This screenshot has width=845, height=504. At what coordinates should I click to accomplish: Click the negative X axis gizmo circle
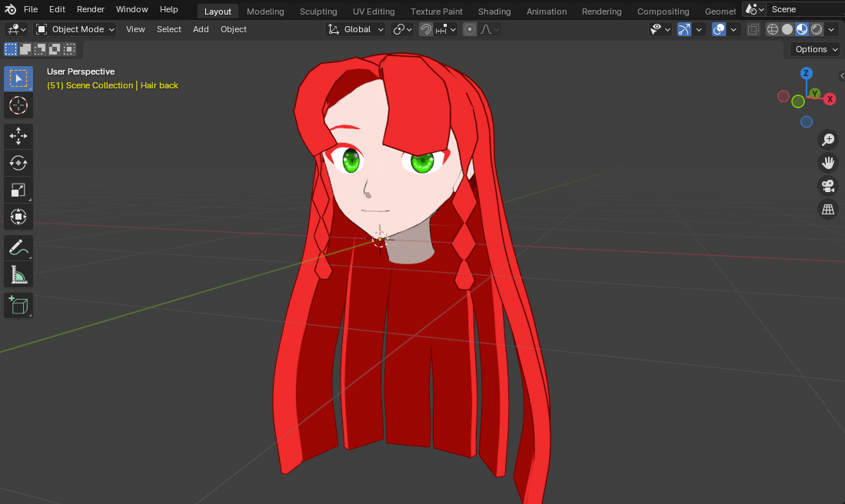pyautogui.click(x=783, y=96)
